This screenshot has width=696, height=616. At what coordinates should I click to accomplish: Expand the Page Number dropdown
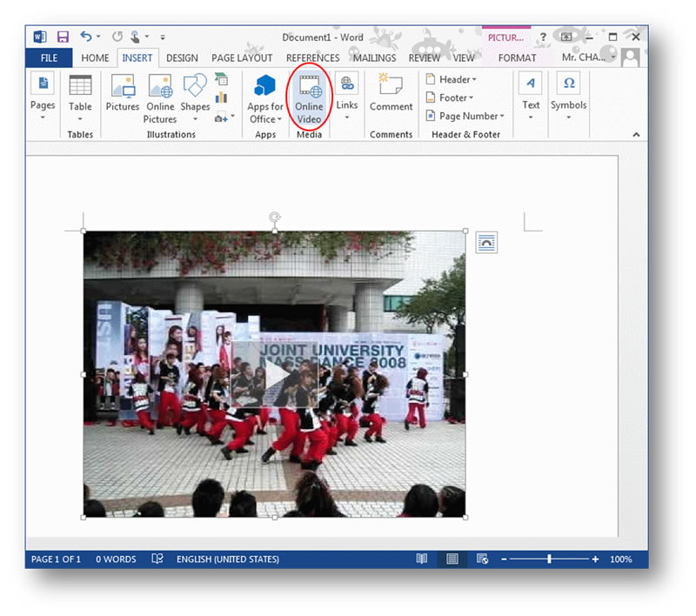(471, 116)
